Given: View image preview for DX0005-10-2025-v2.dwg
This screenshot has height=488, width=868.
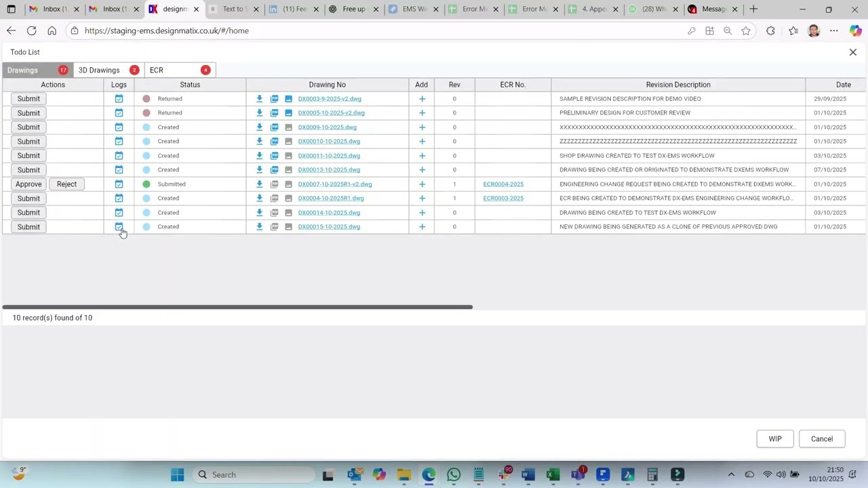Looking at the screenshot, I should click(x=288, y=113).
